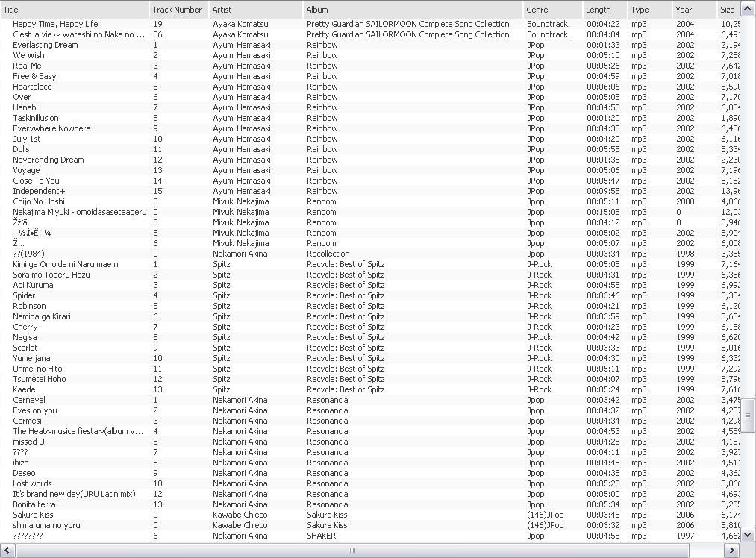Select the song 'Happy Time, Happy Life'
This screenshot has height=558, width=756.
(55, 24)
